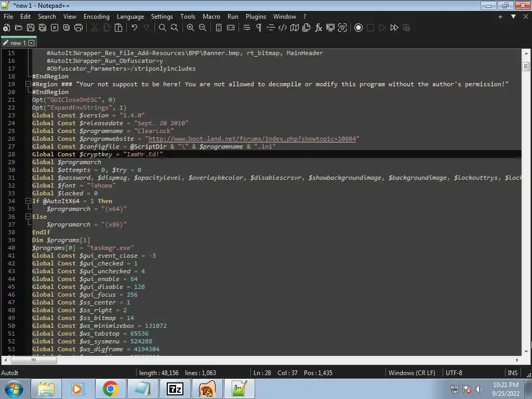Close all documents from toolbar
Screen dimensions: 532x399
coord(66,28)
